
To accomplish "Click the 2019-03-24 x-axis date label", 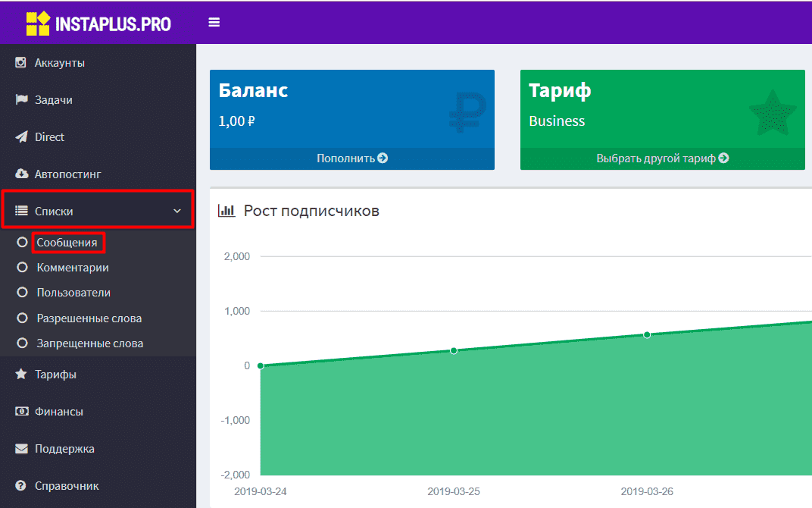I will (261, 491).
